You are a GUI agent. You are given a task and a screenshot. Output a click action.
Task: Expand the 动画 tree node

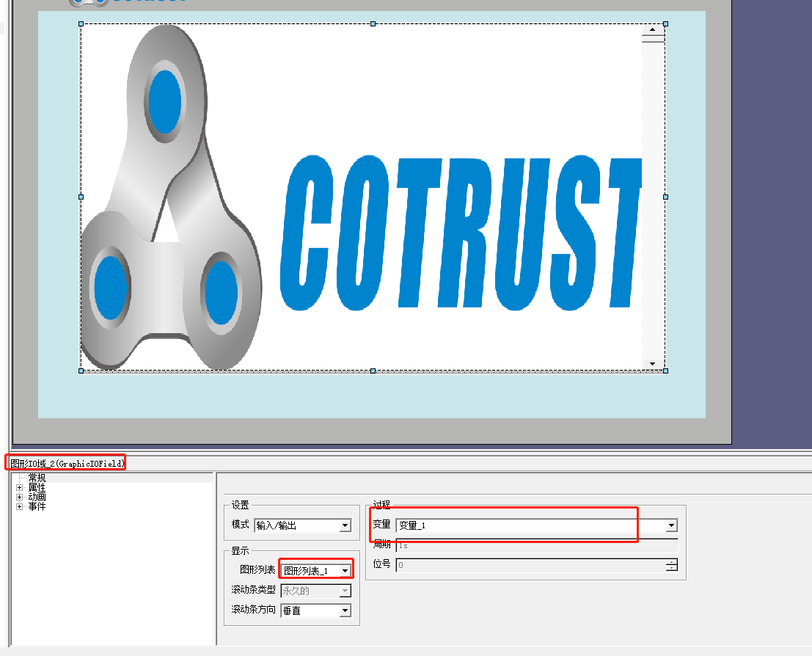tap(19, 497)
